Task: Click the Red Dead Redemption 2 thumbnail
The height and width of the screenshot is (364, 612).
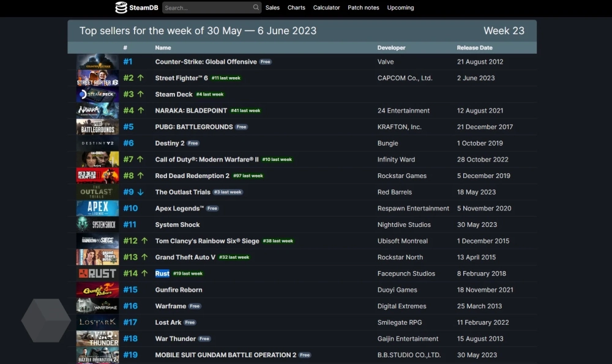Action: click(x=97, y=176)
